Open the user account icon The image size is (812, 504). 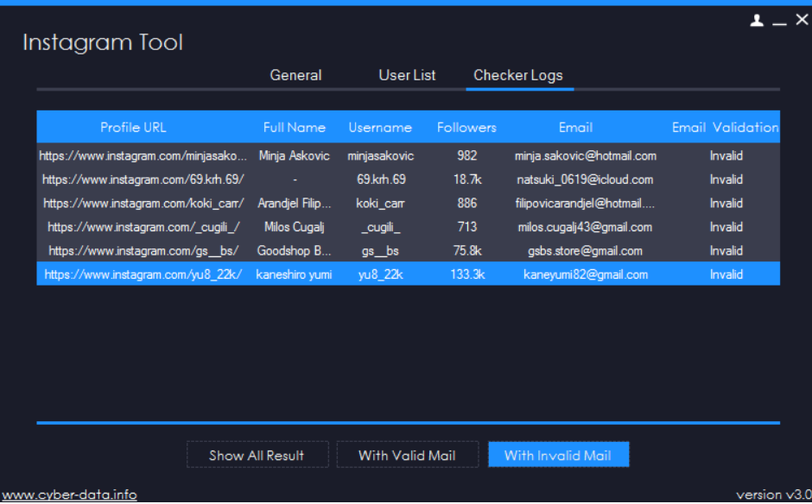[x=757, y=20]
